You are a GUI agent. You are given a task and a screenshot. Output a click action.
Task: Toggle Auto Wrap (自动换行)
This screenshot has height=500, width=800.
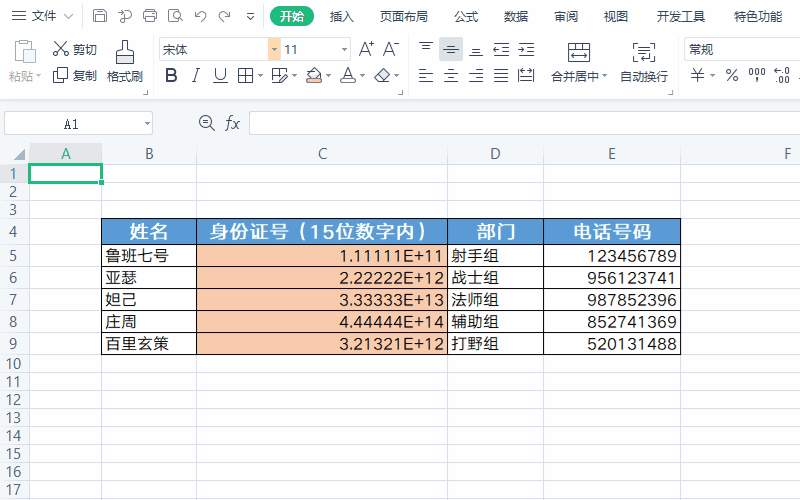pos(644,62)
